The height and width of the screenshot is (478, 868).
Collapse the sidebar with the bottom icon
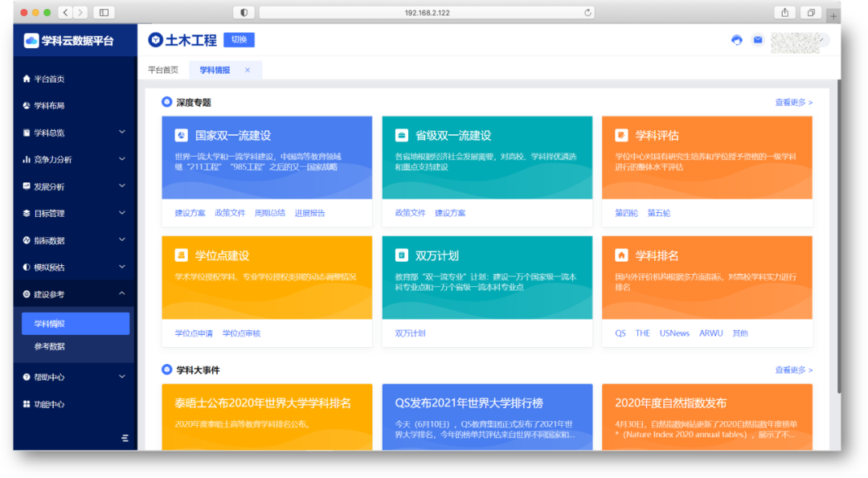125,439
